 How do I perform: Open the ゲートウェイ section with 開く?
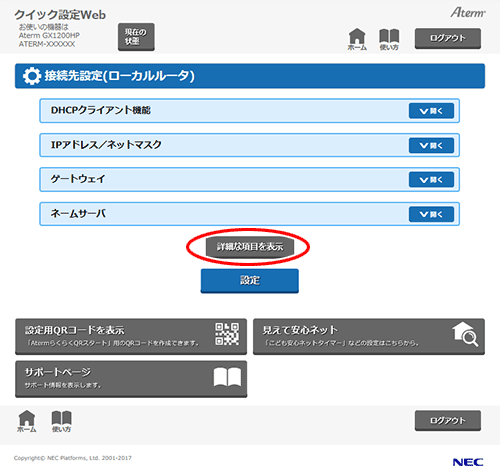pos(431,180)
